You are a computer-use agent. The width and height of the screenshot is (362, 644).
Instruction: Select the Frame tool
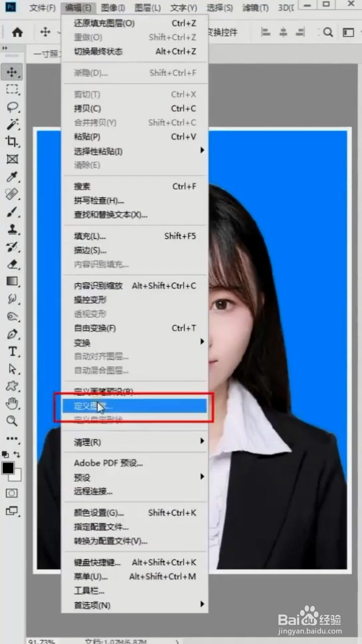12,159
